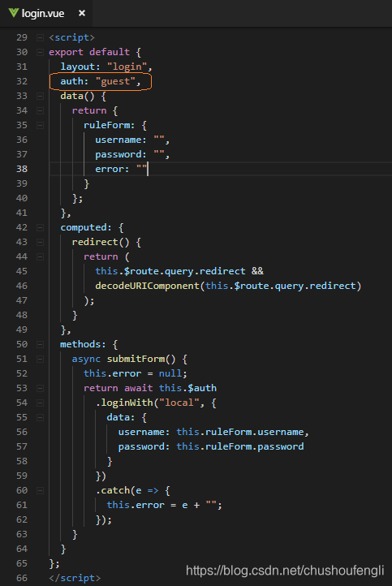Collapse the data: fold at line 55

tap(40, 417)
